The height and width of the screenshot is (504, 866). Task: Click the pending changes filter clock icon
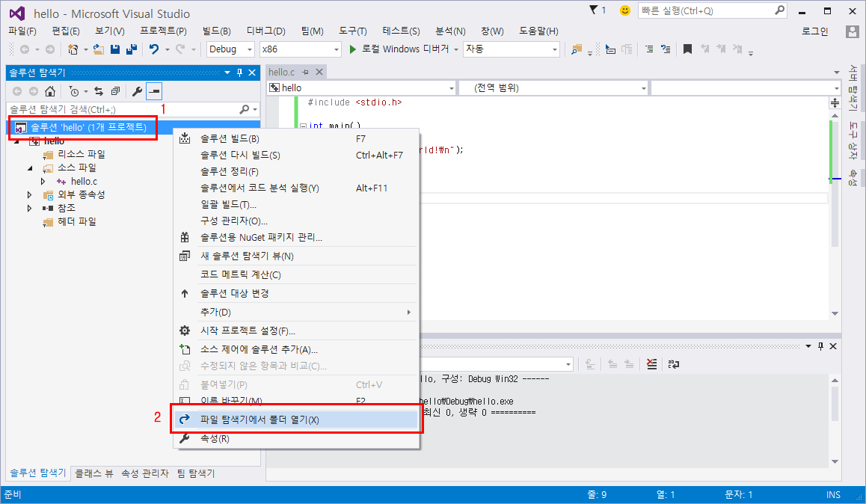[74, 91]
